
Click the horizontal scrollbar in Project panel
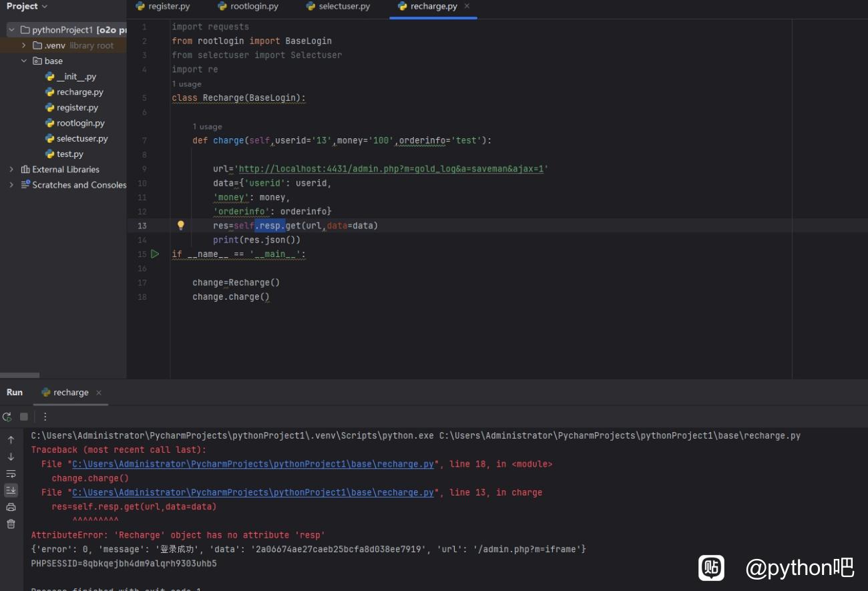coord(20,375)
